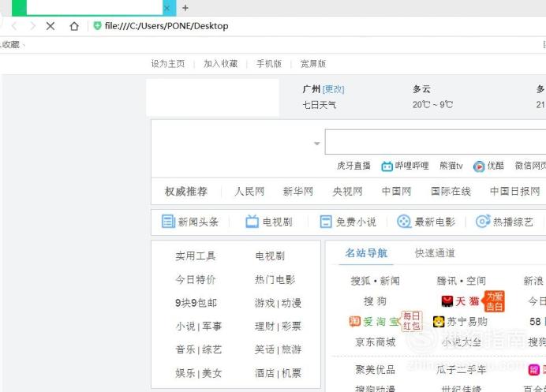Screen dimensions: 546x392
Task: Close the current browser tab
Action: click(167, 8)
